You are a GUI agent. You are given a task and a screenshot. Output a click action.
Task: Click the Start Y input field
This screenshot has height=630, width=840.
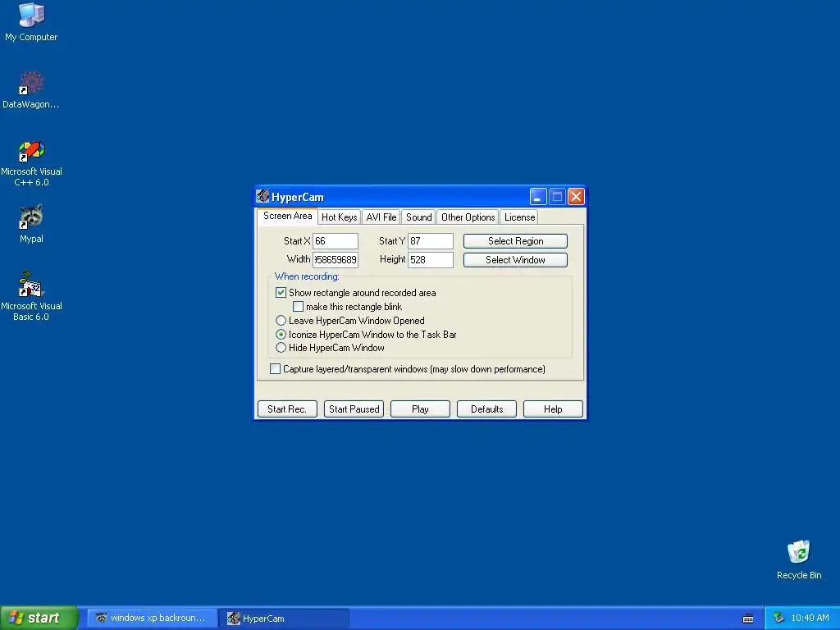[x=431, y=241]
